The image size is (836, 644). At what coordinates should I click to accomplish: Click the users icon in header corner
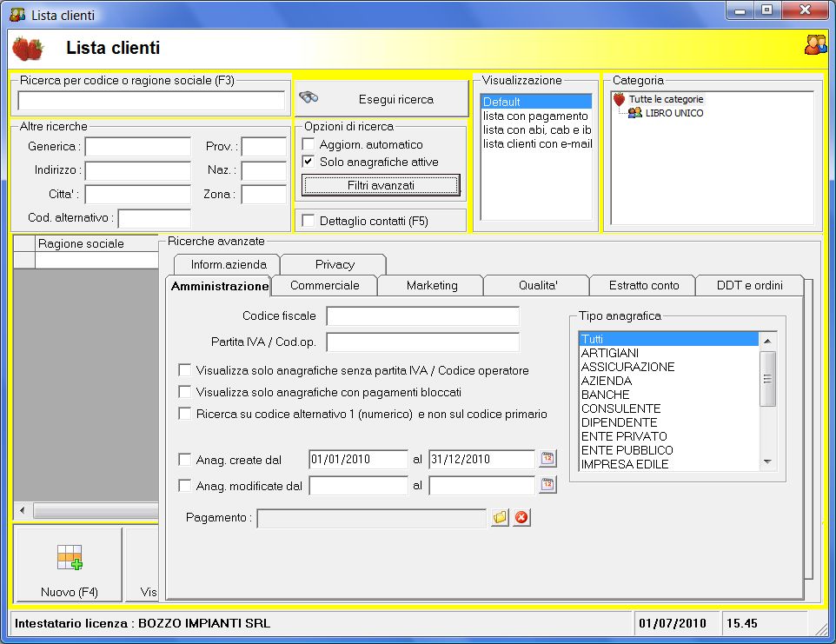[x=815, y=45]
